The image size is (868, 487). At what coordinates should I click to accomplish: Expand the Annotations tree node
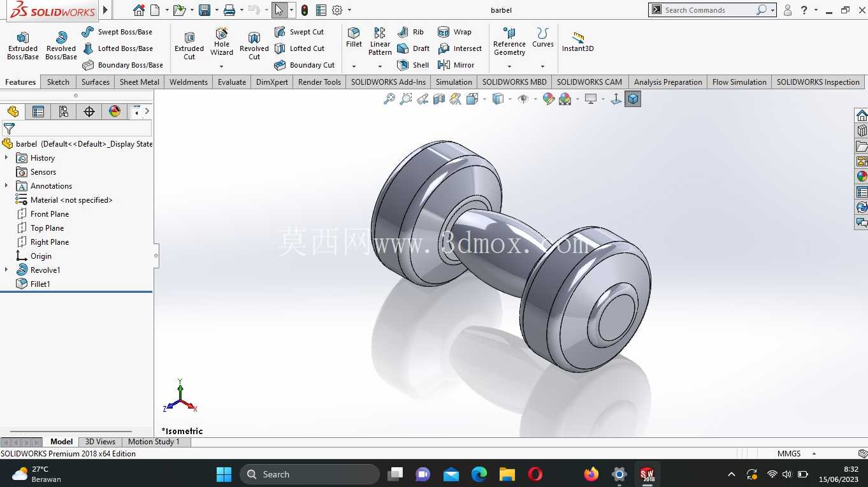[6, 185]
